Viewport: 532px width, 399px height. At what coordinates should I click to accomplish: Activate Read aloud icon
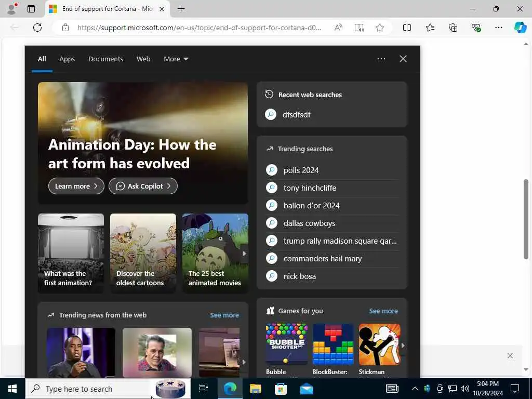[338, 28]
